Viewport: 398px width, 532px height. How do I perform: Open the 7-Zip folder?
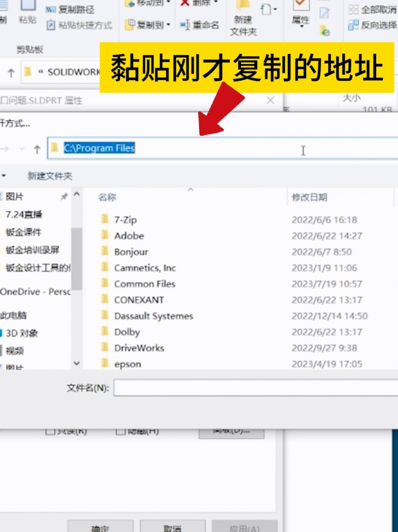coord(125,220)
